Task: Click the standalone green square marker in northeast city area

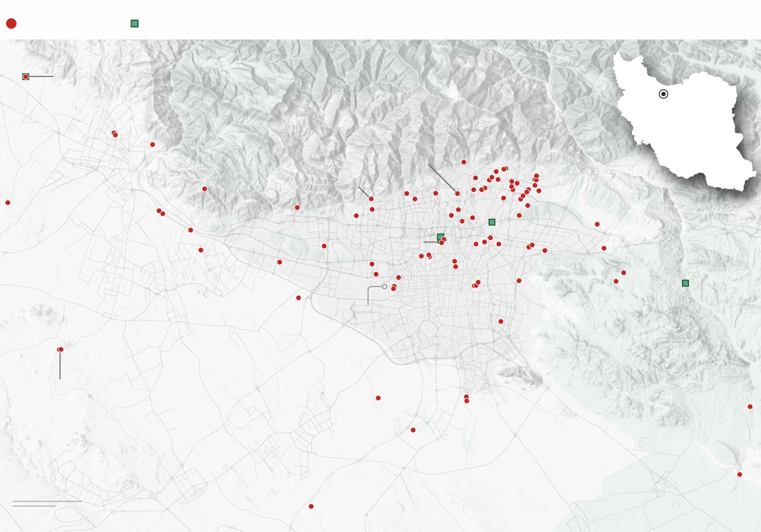Action: click(x=492, y=222)
